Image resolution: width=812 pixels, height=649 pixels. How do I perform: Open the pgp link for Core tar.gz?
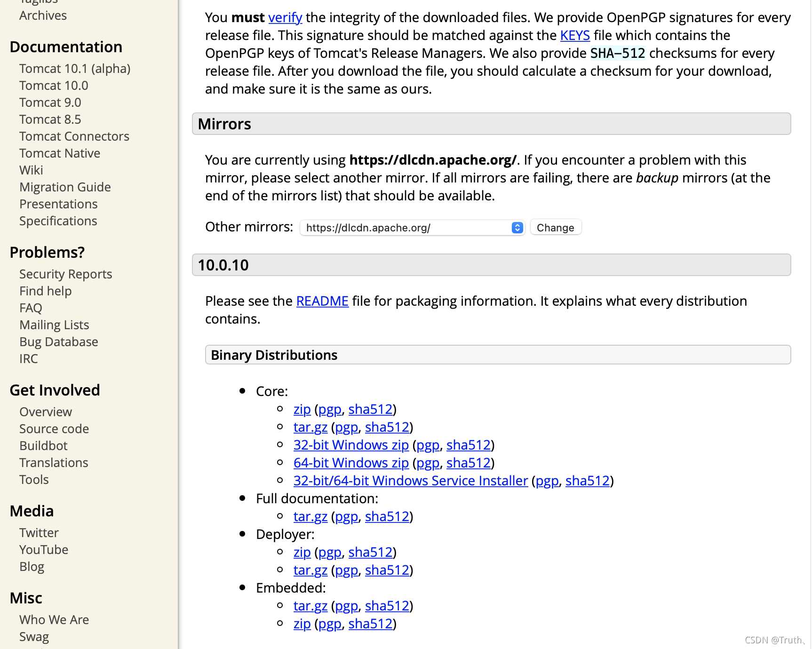coord(347,427)
